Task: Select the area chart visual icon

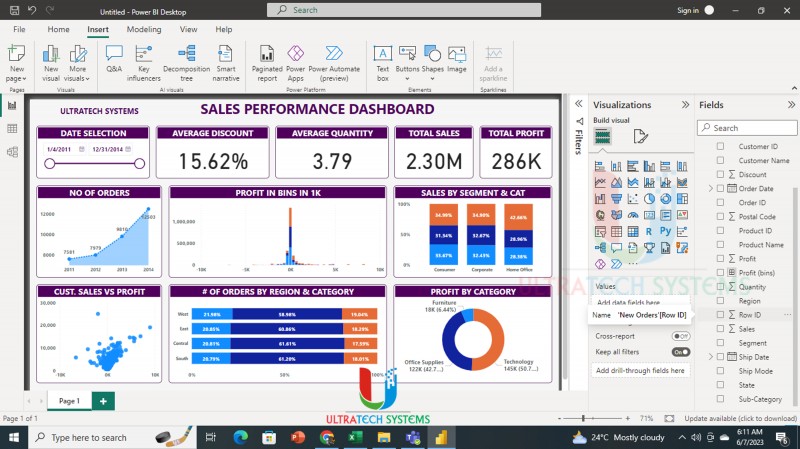Action: click(616, 182)
